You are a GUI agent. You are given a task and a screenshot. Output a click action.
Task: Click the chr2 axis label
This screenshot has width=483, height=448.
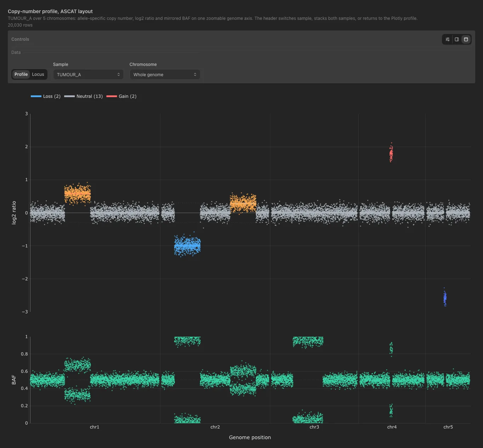coord(215,427)
